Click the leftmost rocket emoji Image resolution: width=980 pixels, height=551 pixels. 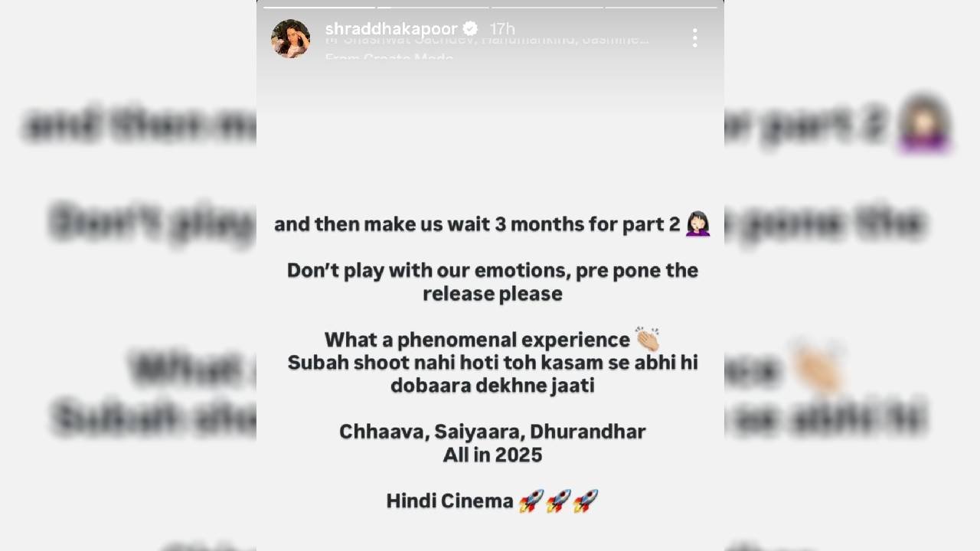coord(531,501)
